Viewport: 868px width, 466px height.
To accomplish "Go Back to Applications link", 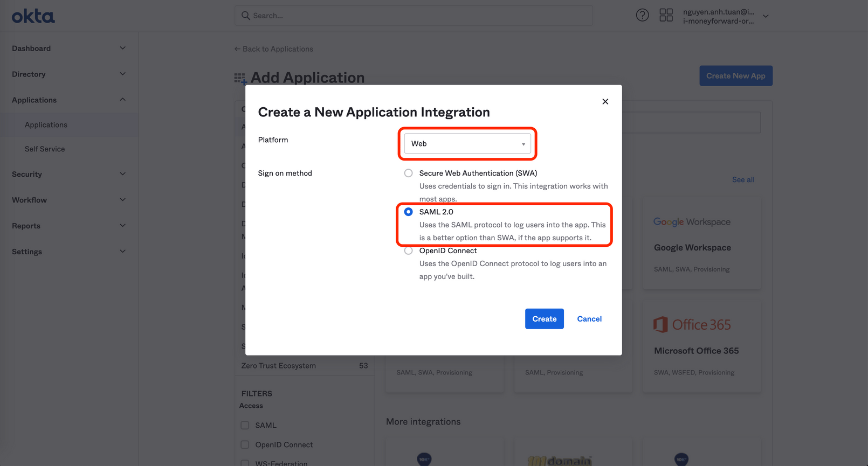I will click(273, 49).
